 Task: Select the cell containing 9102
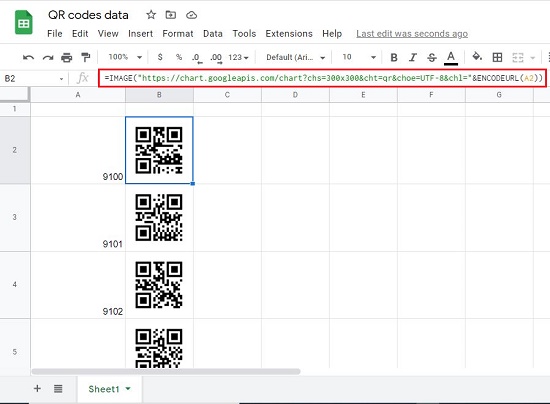78,285
